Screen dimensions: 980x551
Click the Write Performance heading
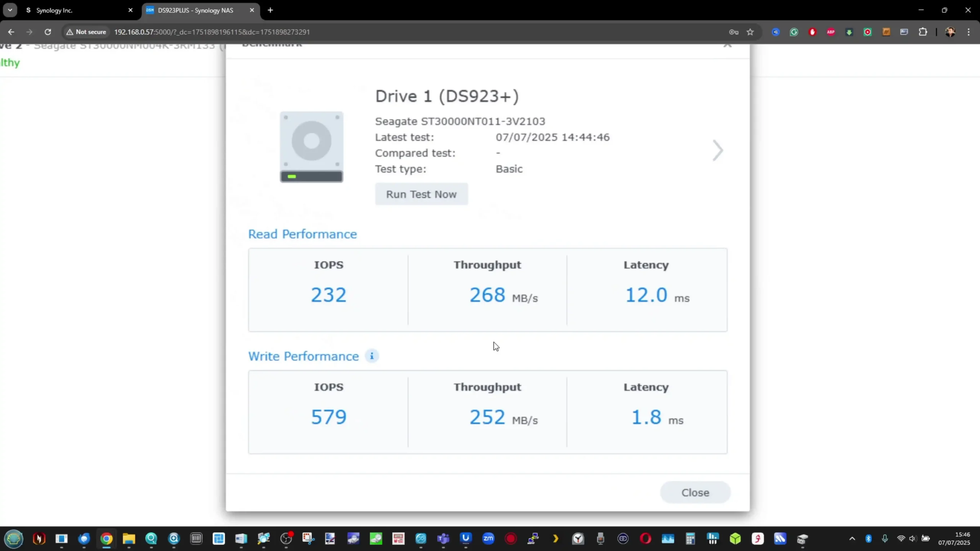coord(304,356)
